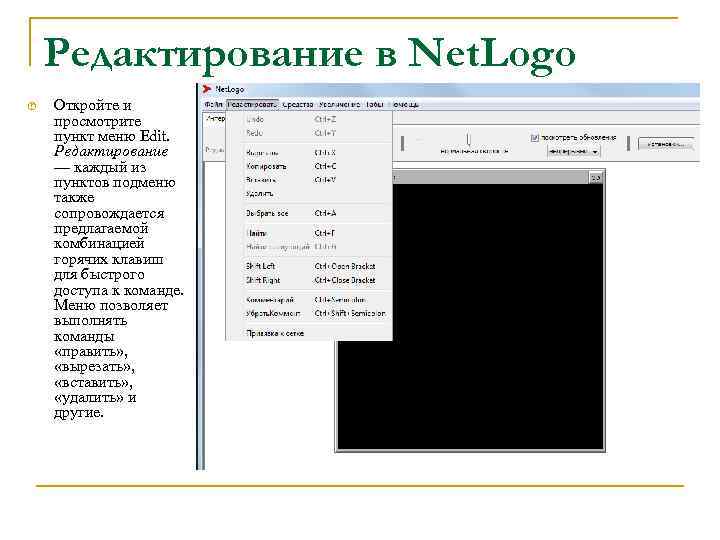Choose Найти Ctrl+F in the menu
Screen dimensions: 720x540
tap(309, 233)
